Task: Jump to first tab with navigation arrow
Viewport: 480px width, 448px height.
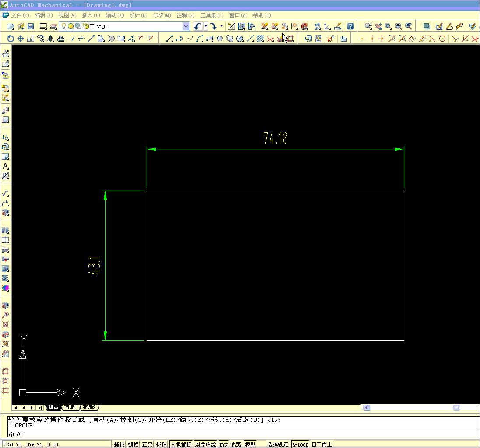Action: click(16, 408)
